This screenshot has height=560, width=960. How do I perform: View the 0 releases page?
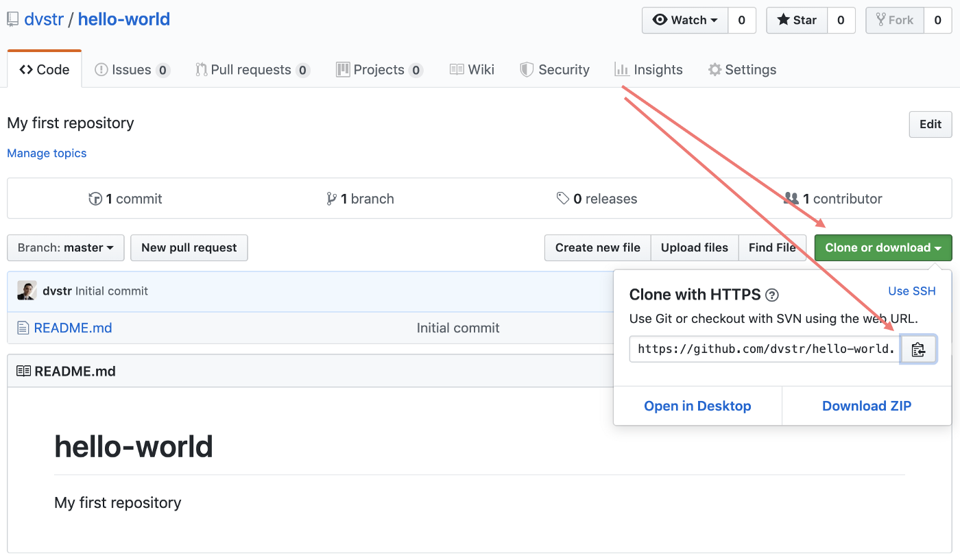pos(597,199)
